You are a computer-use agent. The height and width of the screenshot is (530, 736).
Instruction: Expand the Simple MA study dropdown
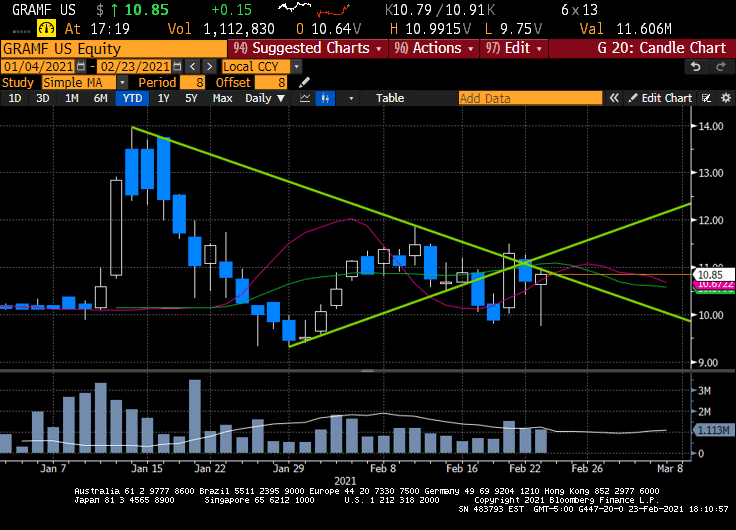(122, 83)
